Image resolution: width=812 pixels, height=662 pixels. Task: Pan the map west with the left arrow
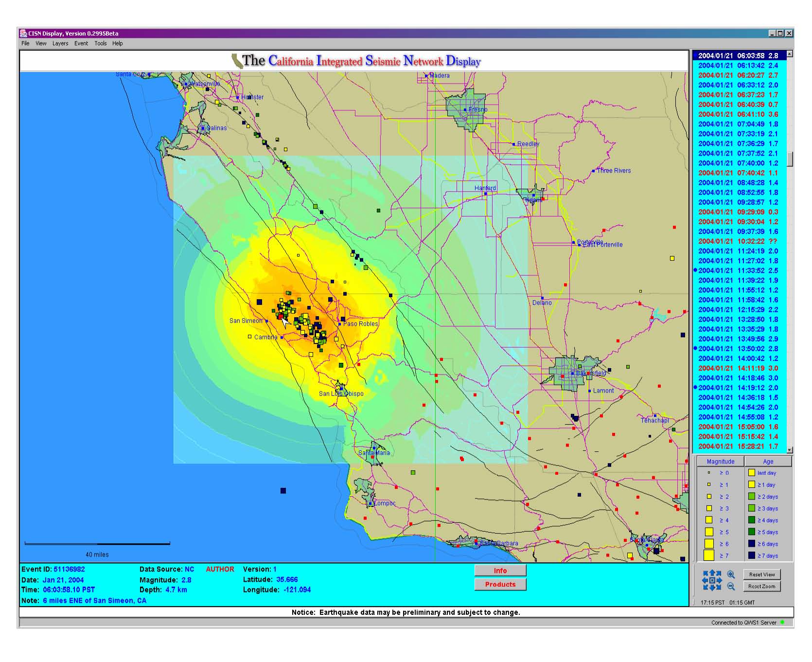tap(705, 580)
